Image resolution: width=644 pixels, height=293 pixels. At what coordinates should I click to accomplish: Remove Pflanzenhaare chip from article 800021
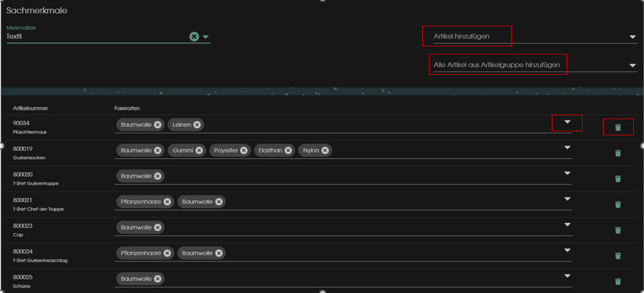click(167, 201)
